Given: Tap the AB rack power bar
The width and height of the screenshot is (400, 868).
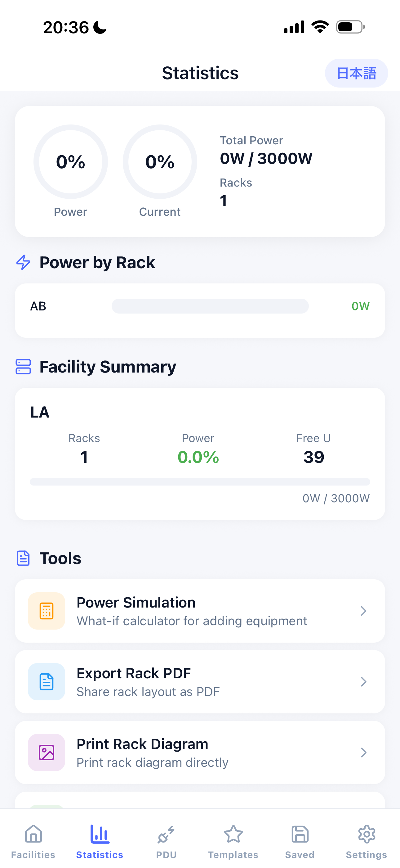Looking at the screenshot, I should 210,306.
